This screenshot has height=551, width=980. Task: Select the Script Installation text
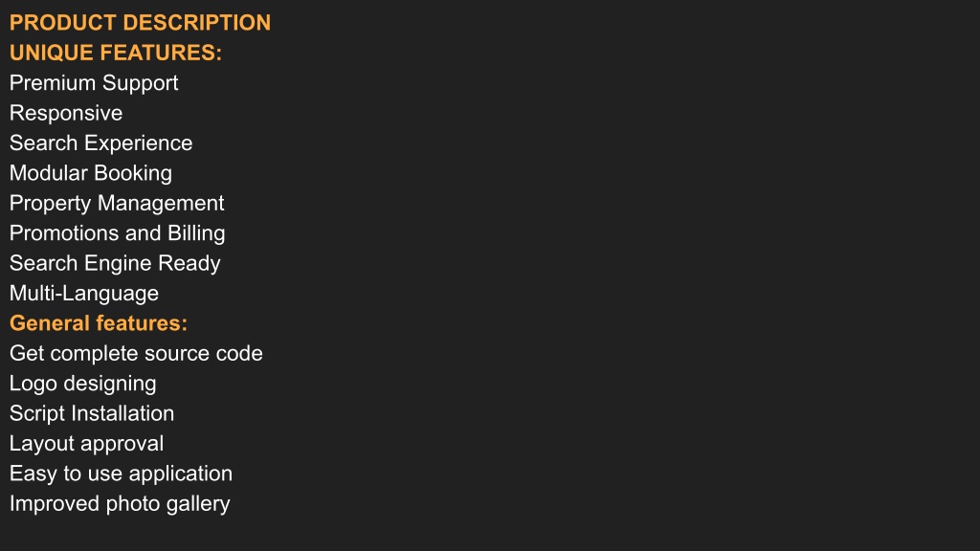click(x=92, y=413)
